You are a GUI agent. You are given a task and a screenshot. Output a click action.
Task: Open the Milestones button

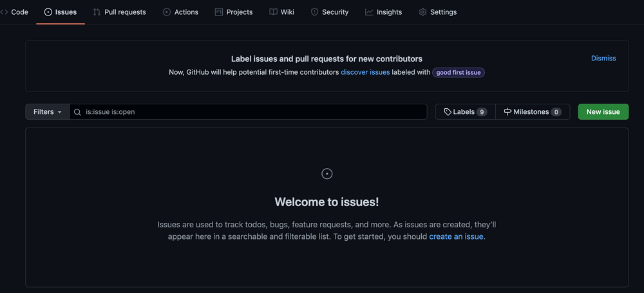tap(532, 112)
